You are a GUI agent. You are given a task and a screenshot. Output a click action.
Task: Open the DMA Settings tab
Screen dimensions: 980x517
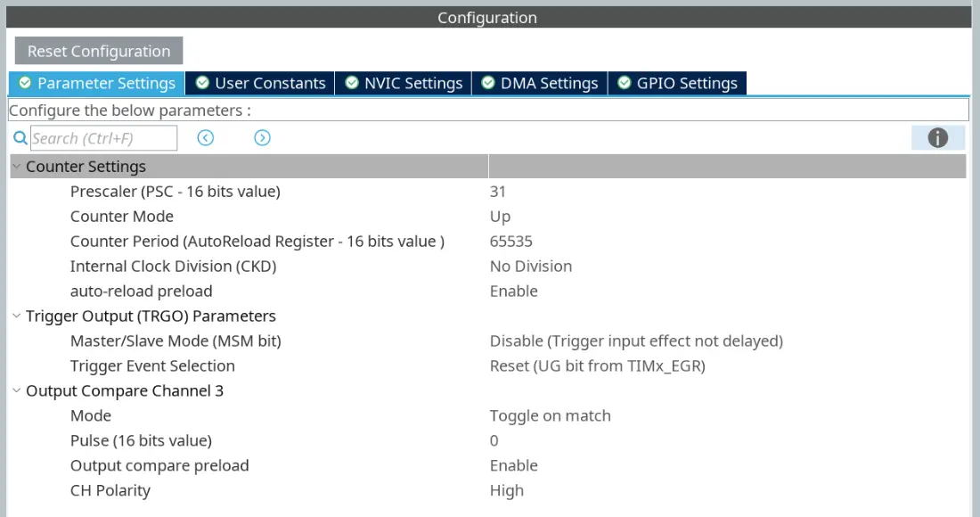(540, 83)
